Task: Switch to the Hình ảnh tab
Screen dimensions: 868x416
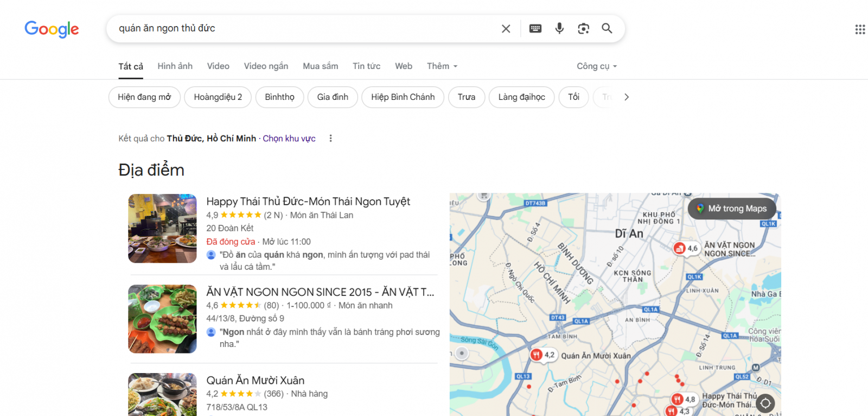Action: click(175, 66)
